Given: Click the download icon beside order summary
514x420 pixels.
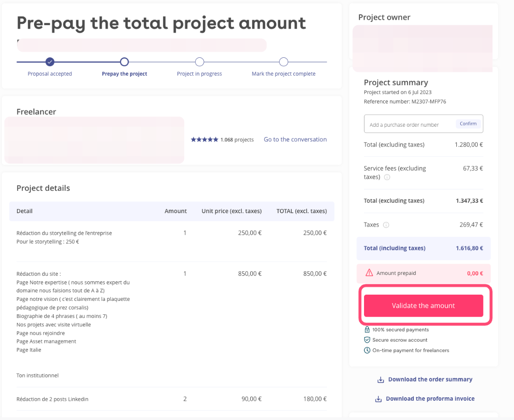Looking at the screenshot, I should [x=381, y=380].
